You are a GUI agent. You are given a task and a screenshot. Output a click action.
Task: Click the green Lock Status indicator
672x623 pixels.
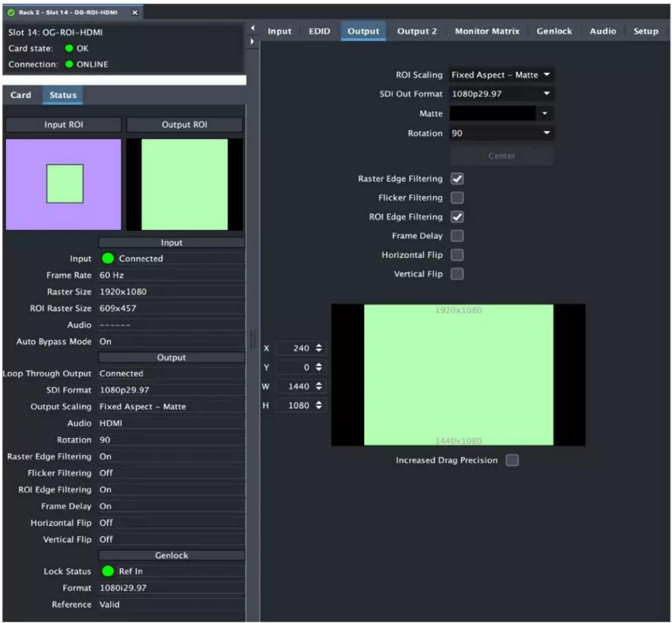108,571
